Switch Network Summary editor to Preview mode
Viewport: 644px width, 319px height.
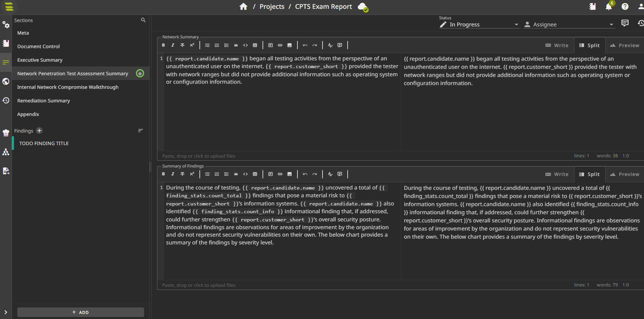pos(625,45)
